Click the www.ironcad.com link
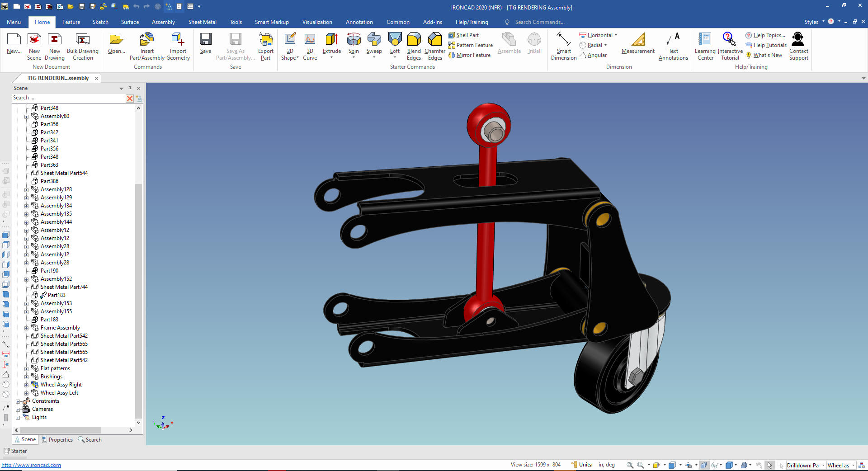This screenshot has height=471, width=868. [31, 465]
